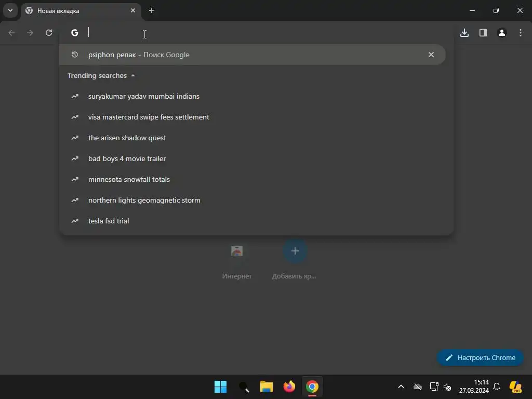Image resolution: width=532 pixels, height=399 pixels.
Task: Click the Google G search icon
Action: [x=75, y=33]
